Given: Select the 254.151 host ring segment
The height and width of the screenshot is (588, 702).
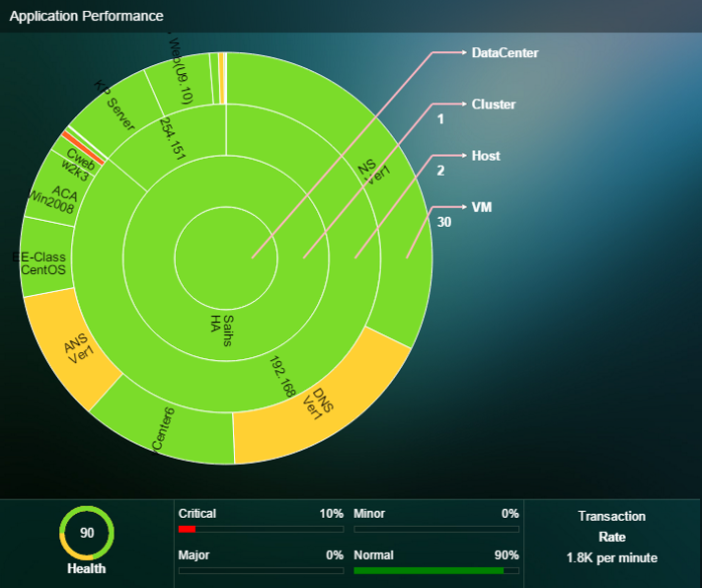Looking at the screenshot, I should (170, 140).
